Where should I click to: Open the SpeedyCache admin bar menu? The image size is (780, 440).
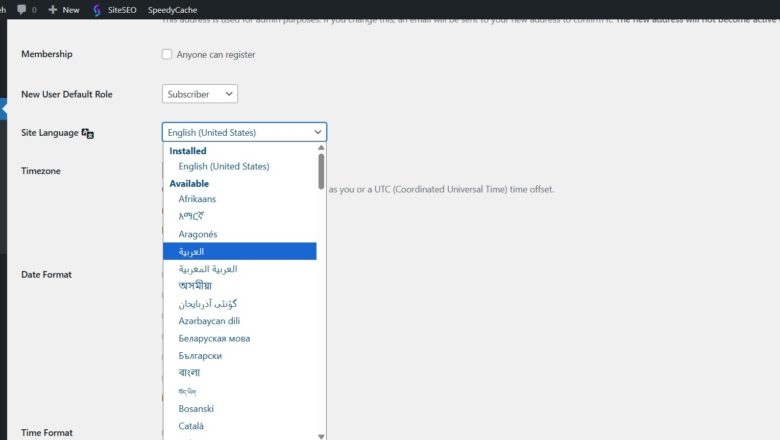click(172, 10)
